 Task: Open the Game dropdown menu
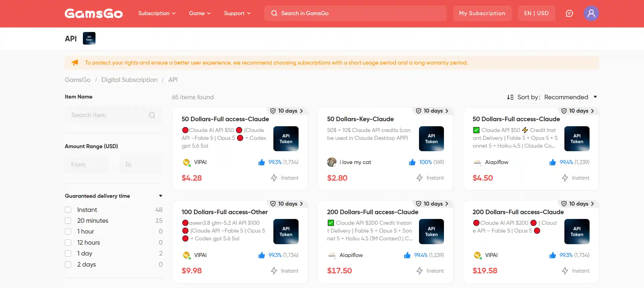(x=200, y=13)
